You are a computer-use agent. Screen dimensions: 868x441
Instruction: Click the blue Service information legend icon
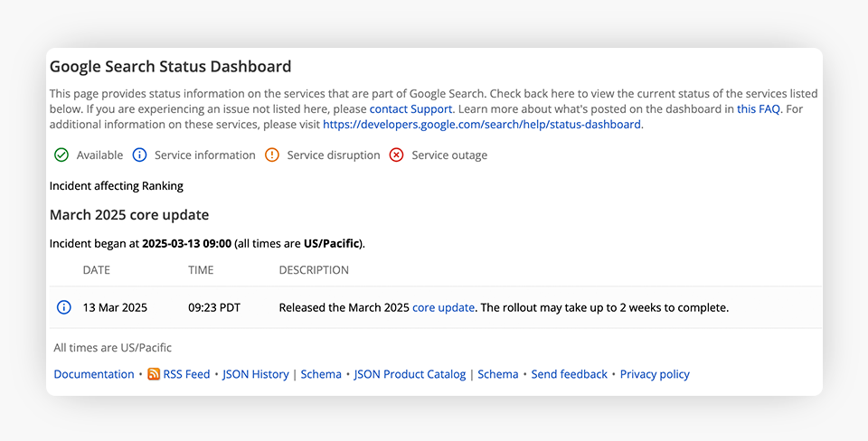(x=140, y=155)
